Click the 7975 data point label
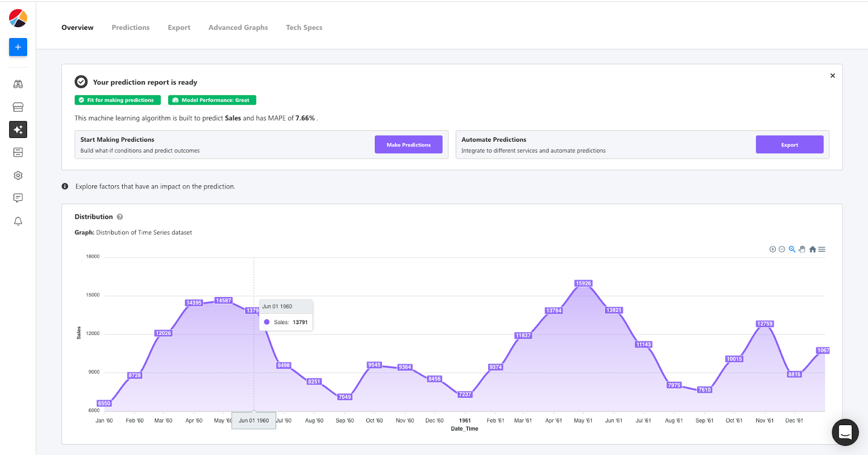868x455 pixels. [674, 385]
